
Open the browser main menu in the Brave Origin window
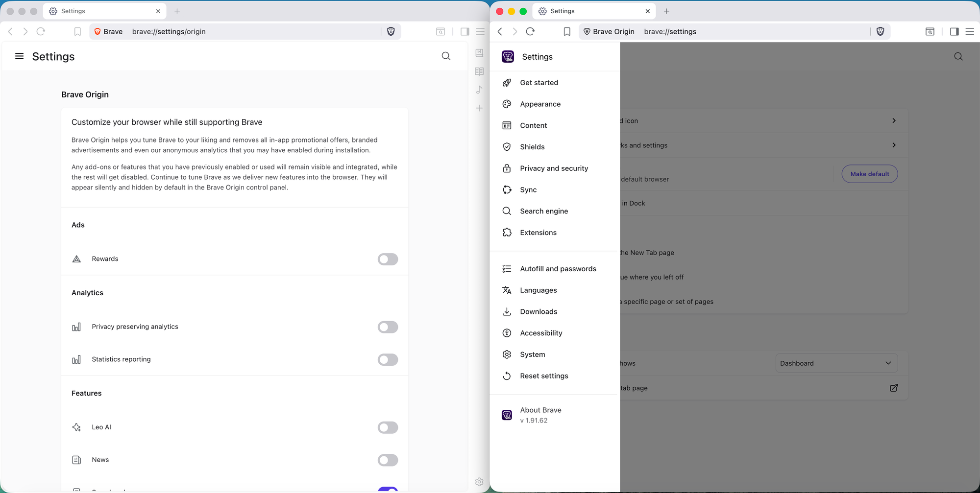click(x=970, y=32)
